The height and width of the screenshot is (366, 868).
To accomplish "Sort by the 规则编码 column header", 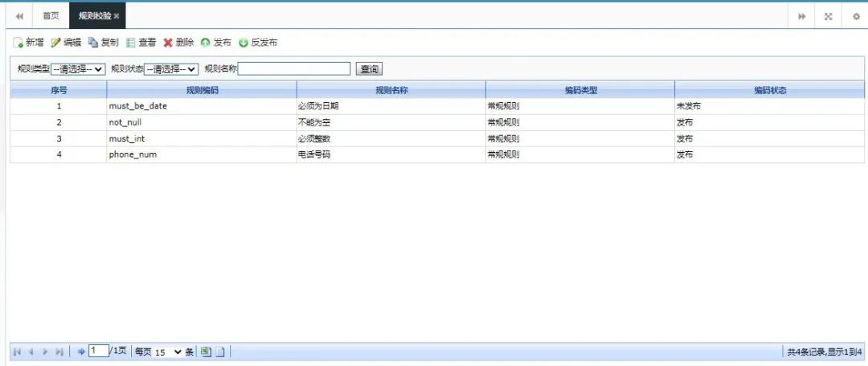I will (x=202, y=90).
